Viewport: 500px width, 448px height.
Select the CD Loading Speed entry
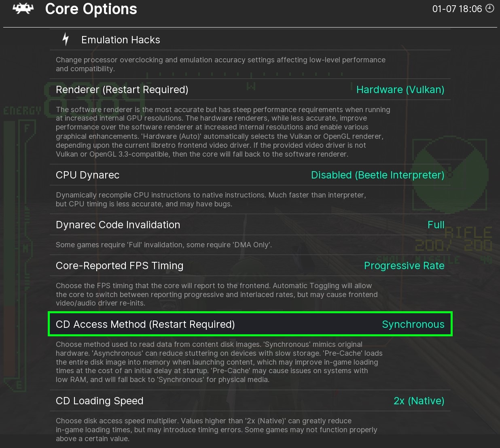pos(100,401)
